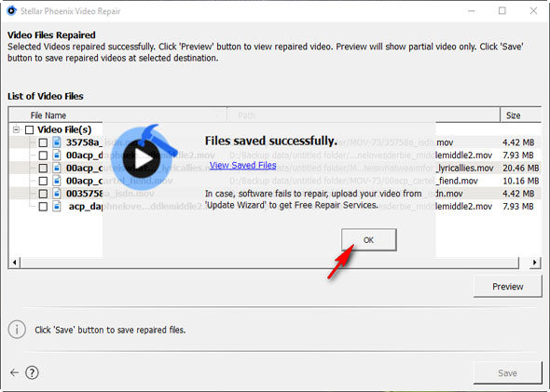Image resolution: width=550 pixels, height=392 pixels.
Task: Check the 35758a_isdn.mov file checkbox
Action: tap(43, 142)
